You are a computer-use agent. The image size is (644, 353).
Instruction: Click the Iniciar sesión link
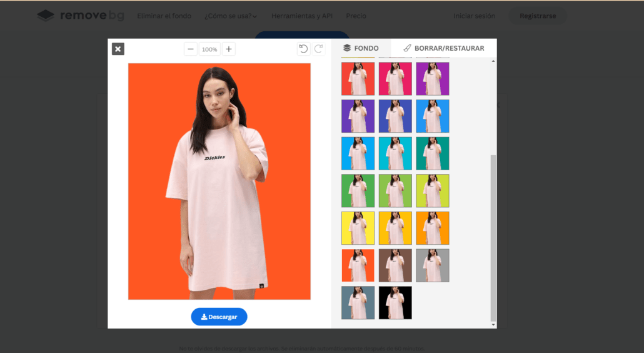(x=474, y=16)
